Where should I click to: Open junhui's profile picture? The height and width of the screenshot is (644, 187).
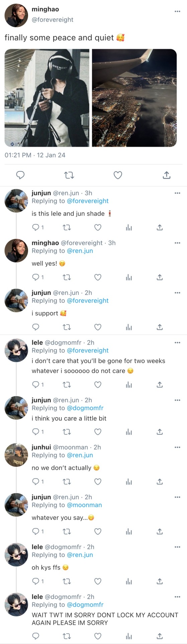click(x=16, y=455)
